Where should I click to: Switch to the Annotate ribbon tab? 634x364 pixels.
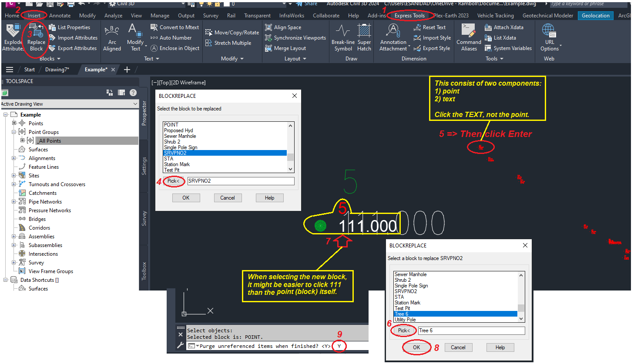pyautogui.click(x=60, y=15)
